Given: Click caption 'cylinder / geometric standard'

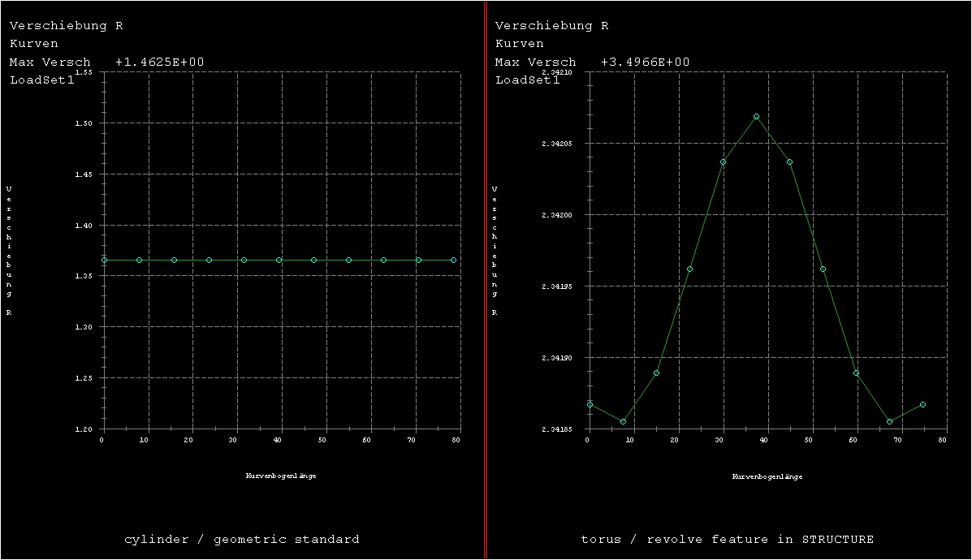Looking at the screenshot, I should [242, 540].
